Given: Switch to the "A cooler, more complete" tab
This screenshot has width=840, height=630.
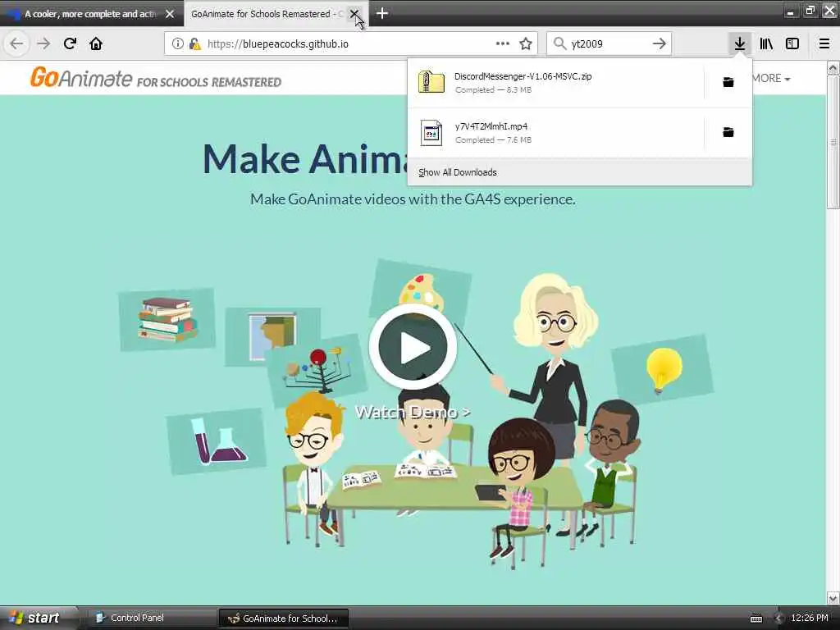Looking at the screenshot, I should [89, 14].
